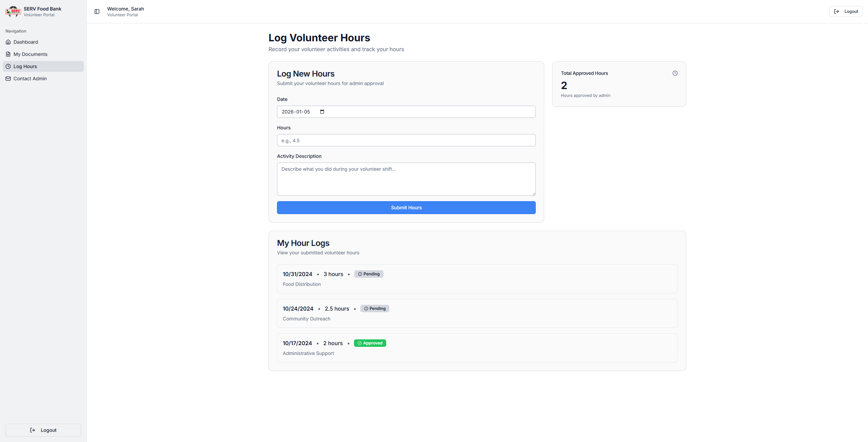Open the date picker calendar icon

(x=322, y=112)
